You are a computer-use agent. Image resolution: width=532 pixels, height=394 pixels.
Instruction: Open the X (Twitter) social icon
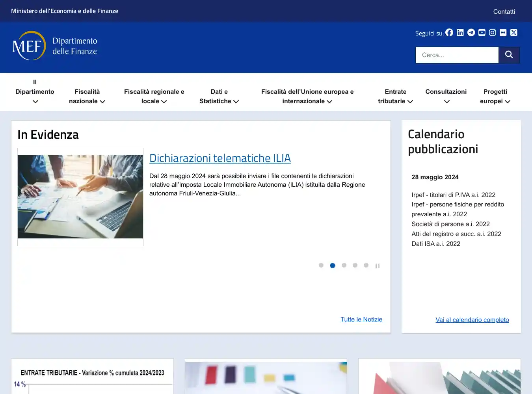pos(514,33)
